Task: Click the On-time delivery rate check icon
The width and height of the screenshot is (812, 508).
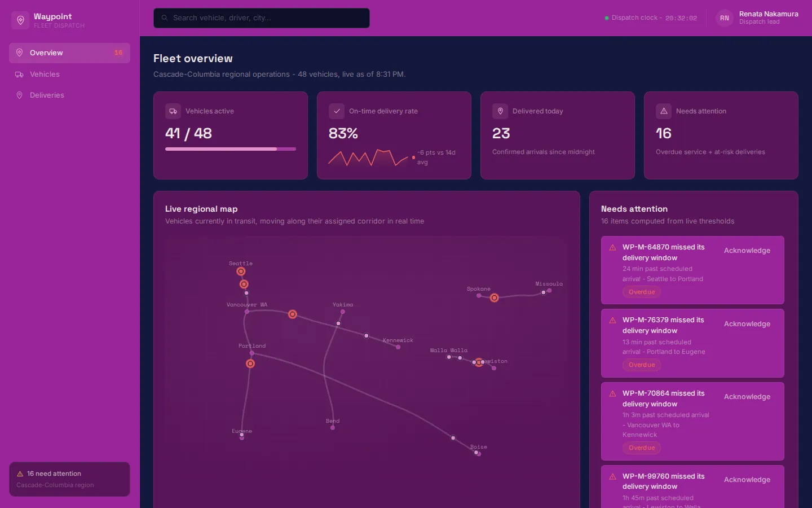Action: click(x=337, y=111)
